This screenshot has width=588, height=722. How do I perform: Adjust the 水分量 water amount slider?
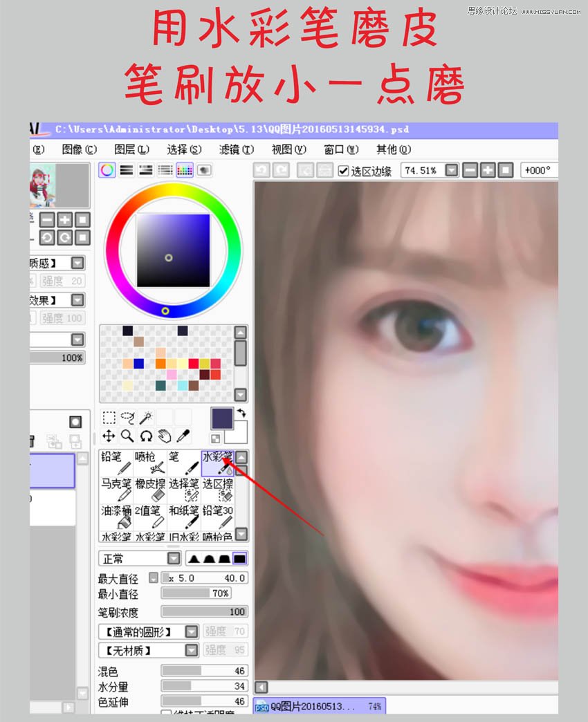(x=205, y=686)
